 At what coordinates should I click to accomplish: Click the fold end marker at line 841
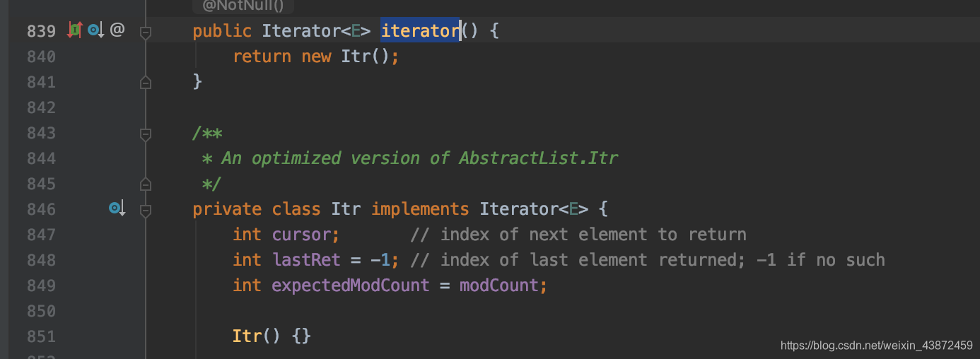click(x=146, y=83)
